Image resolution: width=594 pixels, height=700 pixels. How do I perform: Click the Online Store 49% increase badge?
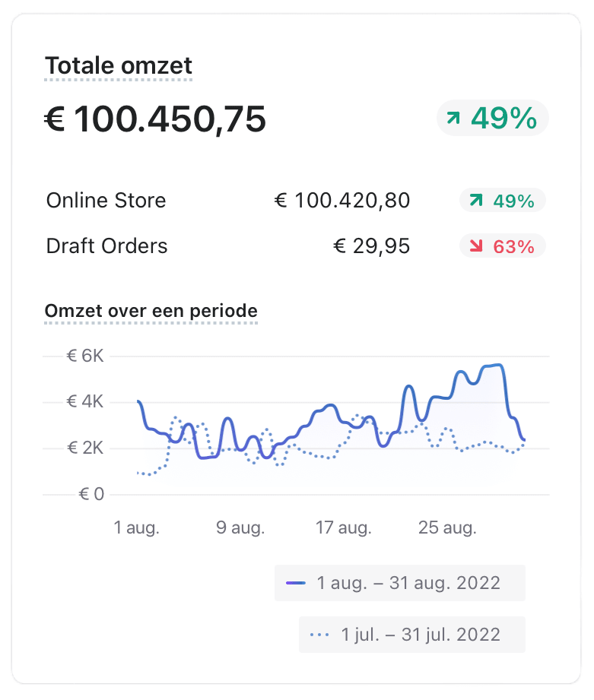[x=503, y=201]
